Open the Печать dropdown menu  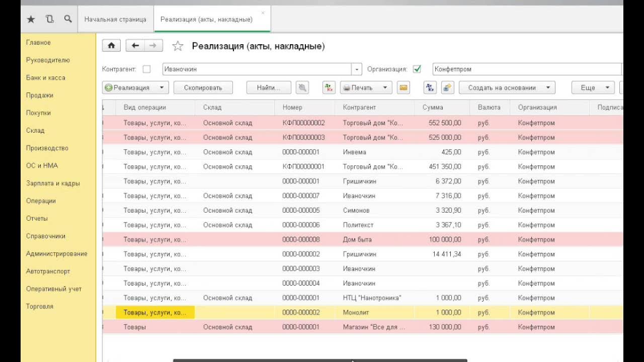pos(385,87)
